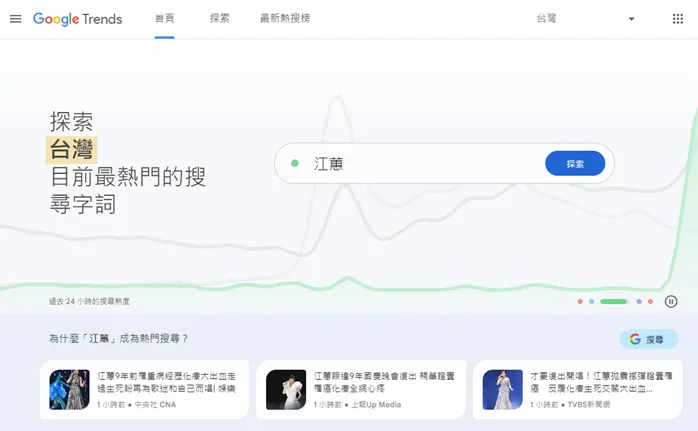Select the 首頁 tab
Image resolution: width=698 pixels, height=431 pixels.
point(165,19)
